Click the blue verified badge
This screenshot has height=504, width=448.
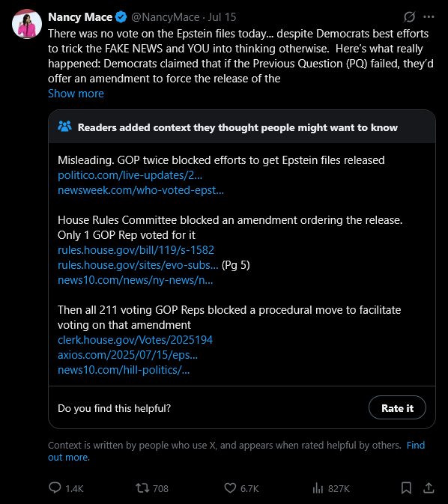coord(121,16)
